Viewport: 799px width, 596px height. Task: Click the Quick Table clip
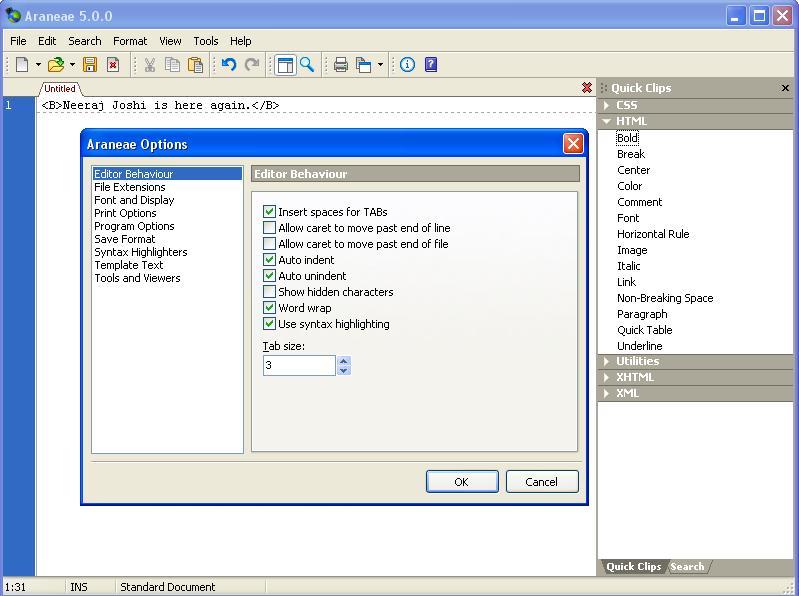(645, 330)
